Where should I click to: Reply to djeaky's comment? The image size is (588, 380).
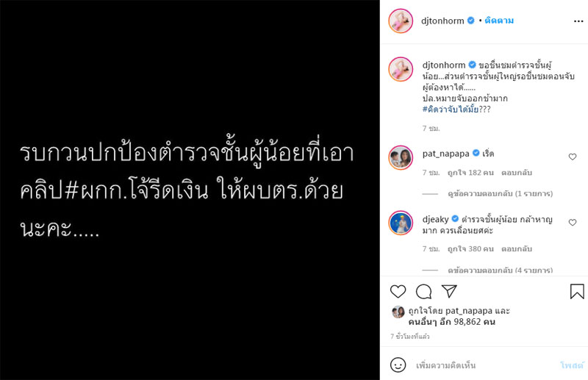(517, 249)
